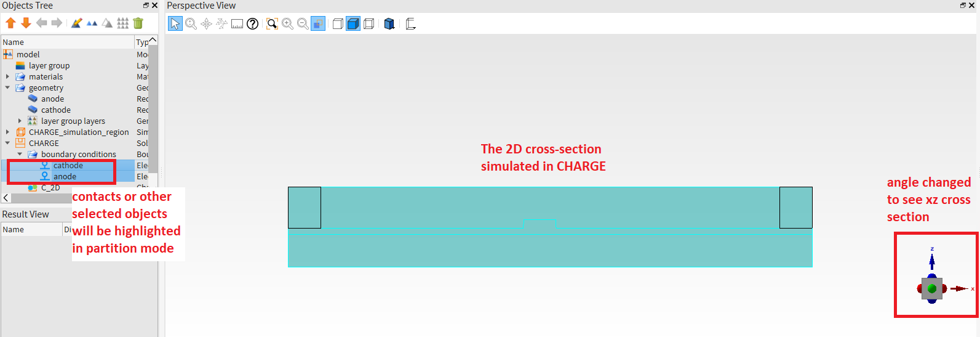Switch to the empty box outline view
The image size is (980, 337).
coord(338,23)
